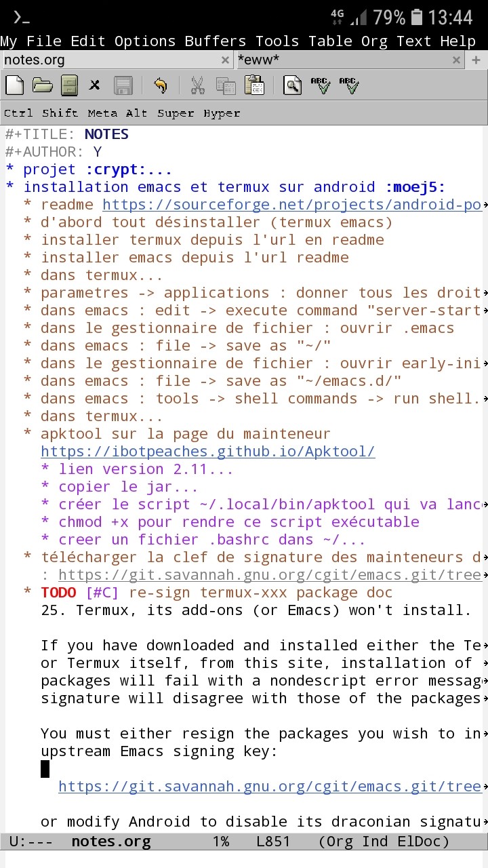Open the Text menu
Screen dimensions: 488x868
414,41
